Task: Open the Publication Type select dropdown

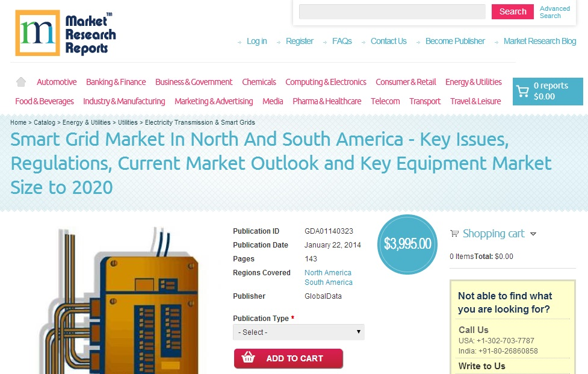Action: coord(299,332)
